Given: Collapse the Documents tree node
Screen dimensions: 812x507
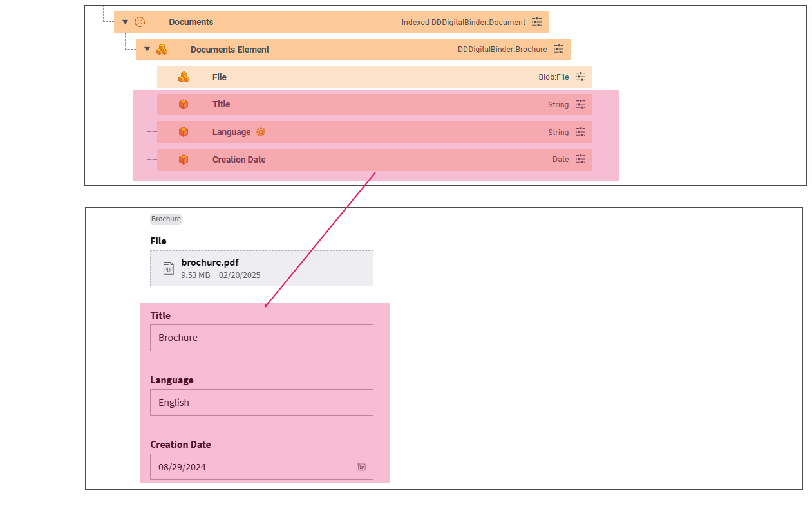Looking at the screenshot, I should (x=125, y=22).
